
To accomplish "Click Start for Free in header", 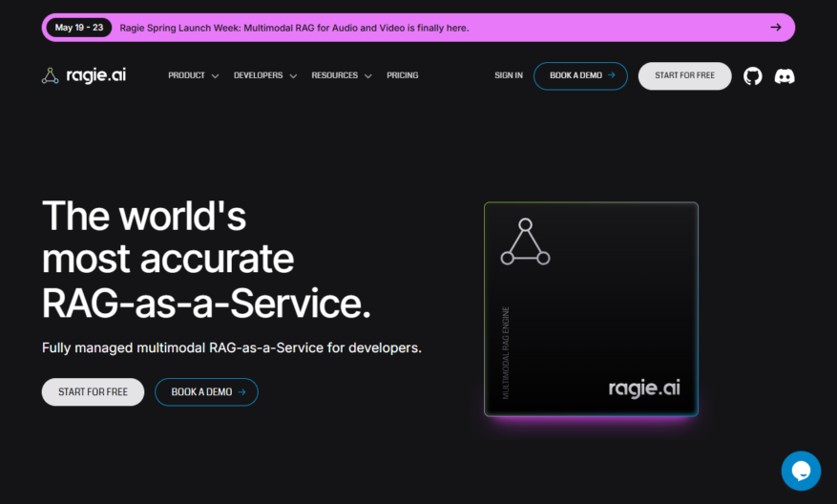I will coord(684,75).
